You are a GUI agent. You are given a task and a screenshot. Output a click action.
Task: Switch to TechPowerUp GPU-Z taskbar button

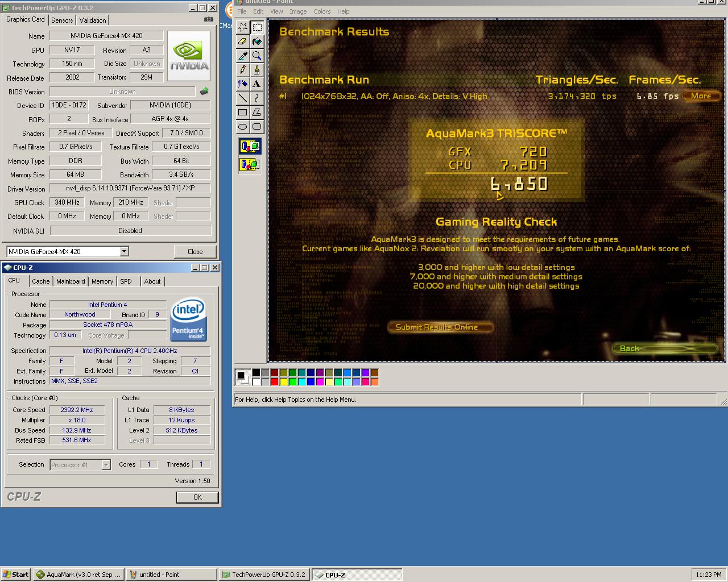tap(264, 575)
